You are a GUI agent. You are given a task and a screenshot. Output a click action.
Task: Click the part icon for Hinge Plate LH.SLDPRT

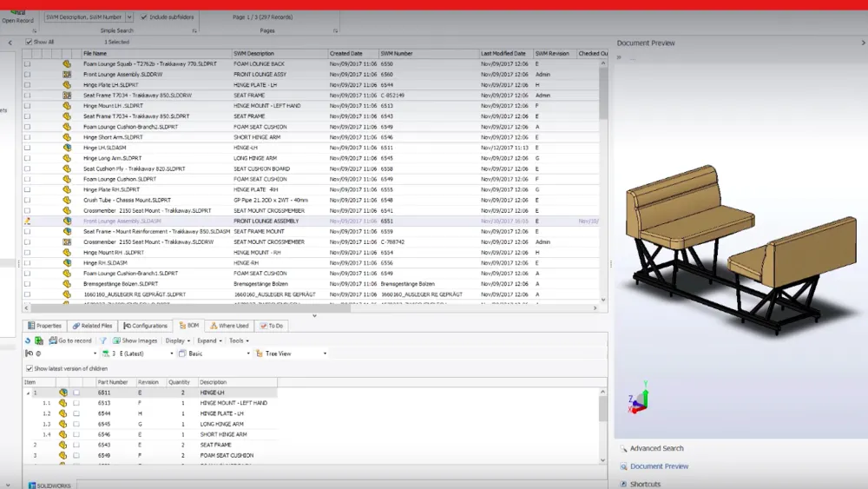(67, 85)
